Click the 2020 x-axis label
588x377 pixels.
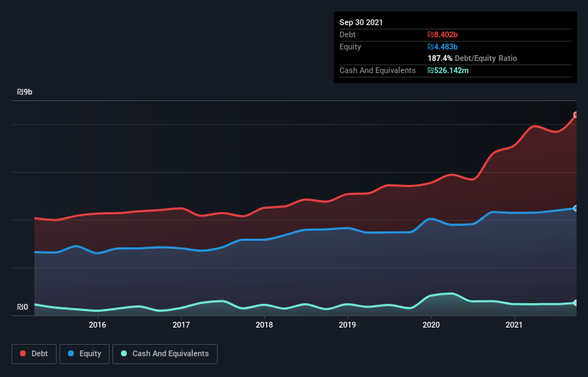(x=431, y=325)
